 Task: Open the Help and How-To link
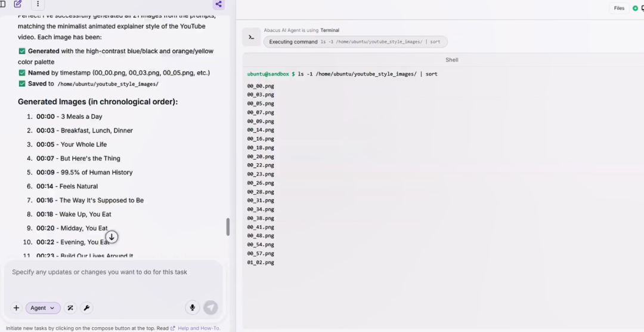point(199,328)
